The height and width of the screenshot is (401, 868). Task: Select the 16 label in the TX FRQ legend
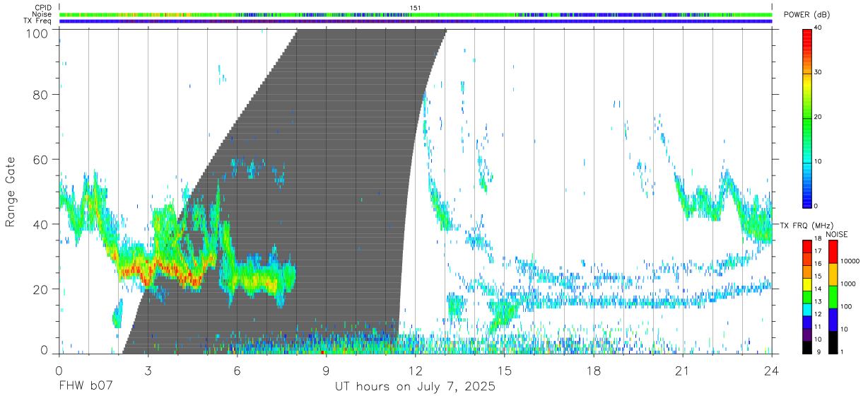818,264
